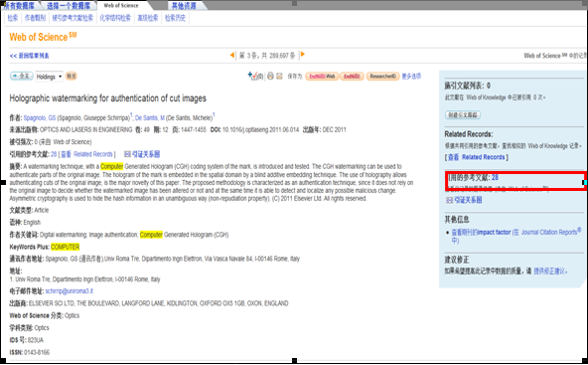Open the 28 cited references link under the abstract header
The image size is (588, 365).
pos(54,154)
